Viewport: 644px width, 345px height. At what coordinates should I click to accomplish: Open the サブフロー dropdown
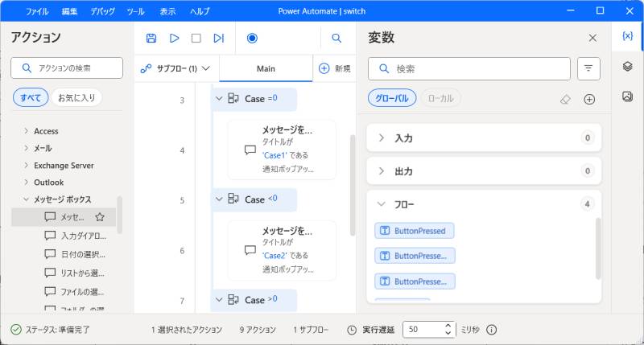coord(175,69)
